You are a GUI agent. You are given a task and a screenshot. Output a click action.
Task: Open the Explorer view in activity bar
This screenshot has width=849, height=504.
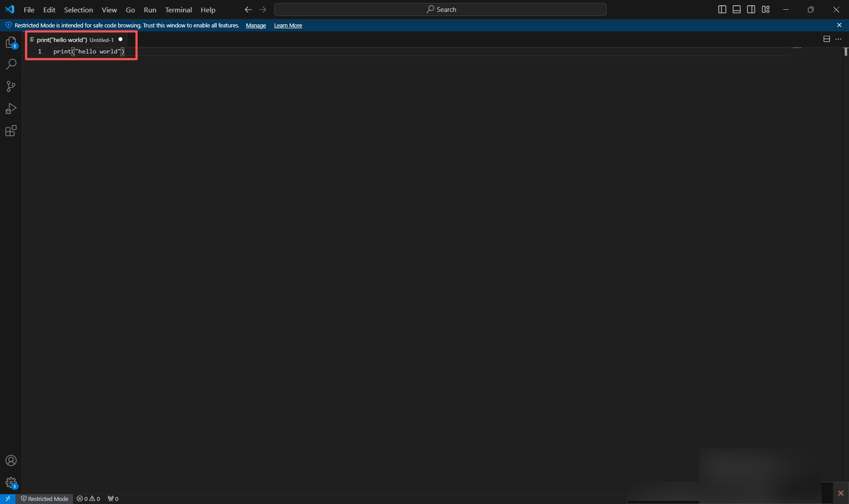(11, 43)
